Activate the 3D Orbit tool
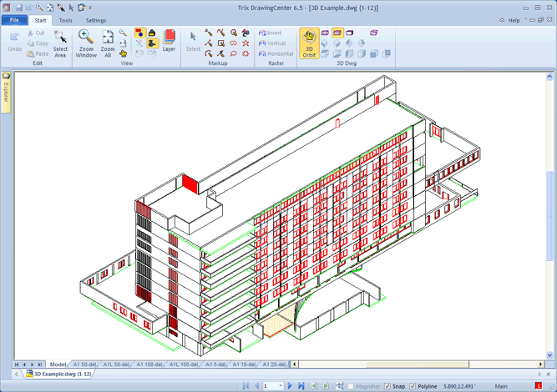The image size is (557, 392). click(x=309, y=42)
